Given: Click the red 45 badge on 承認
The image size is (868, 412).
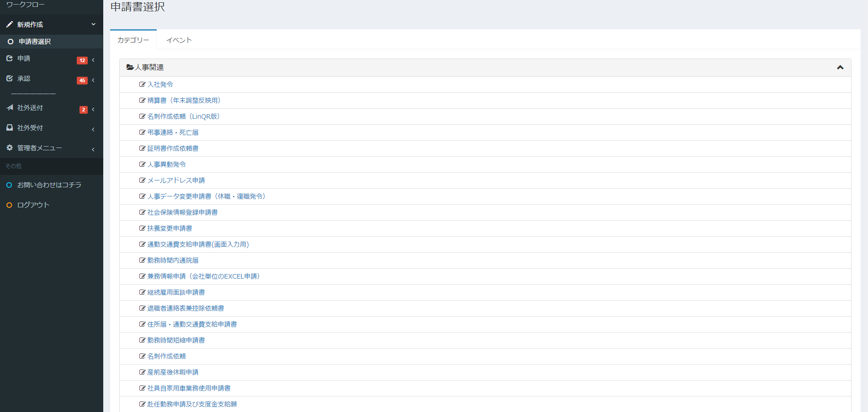Looking at the screenshot, I should click(x=82, y=80).
